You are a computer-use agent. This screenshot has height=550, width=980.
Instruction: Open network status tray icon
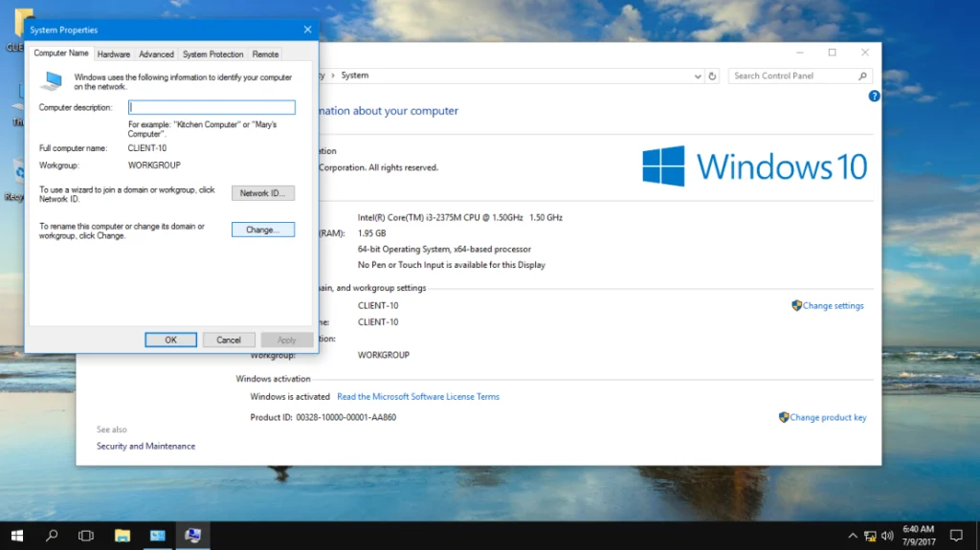coord(870,536)
